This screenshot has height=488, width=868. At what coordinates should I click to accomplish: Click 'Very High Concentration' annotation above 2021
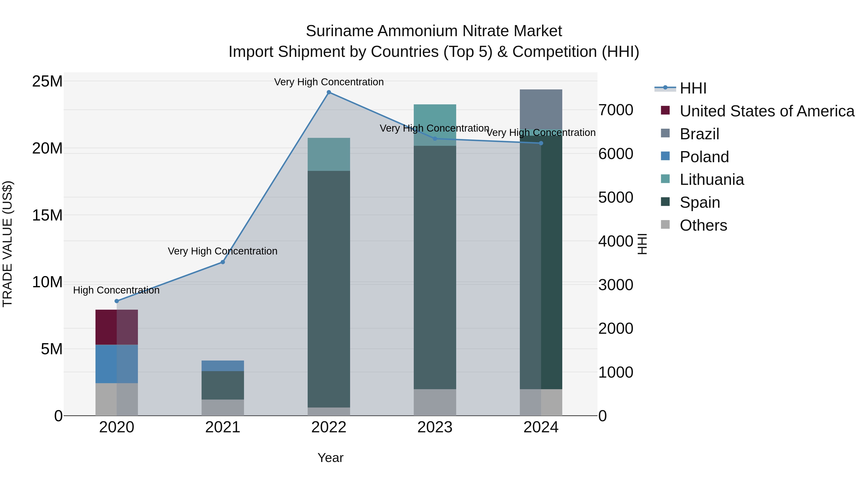223,251
